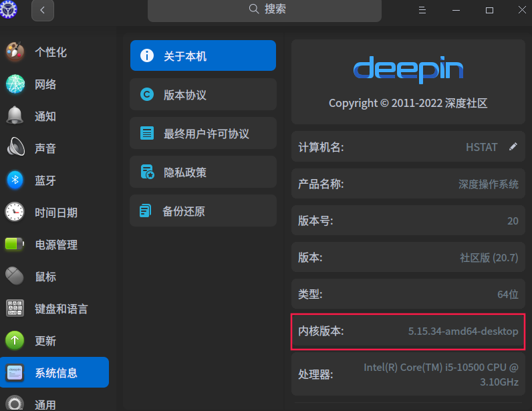Click the 时间日期 clock icon

(x=15, y=212)
